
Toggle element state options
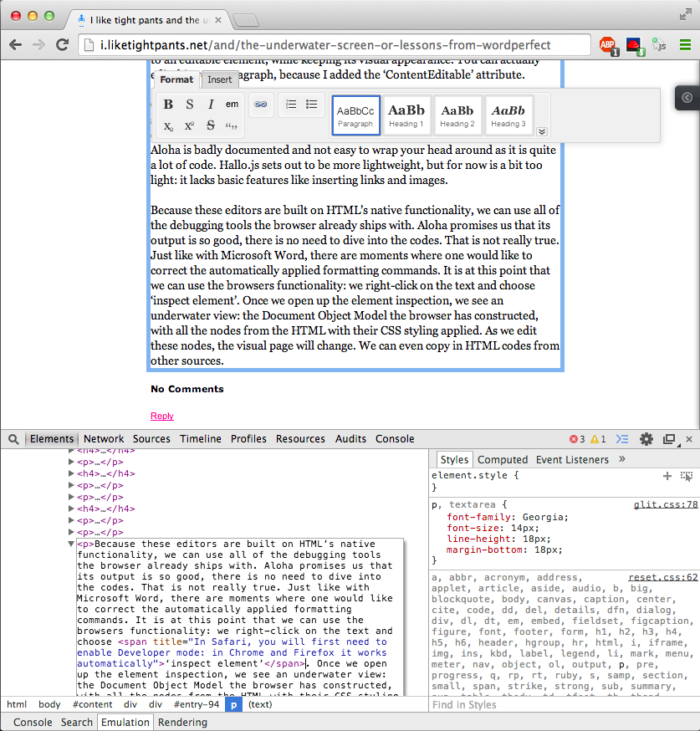coord(687,476)
